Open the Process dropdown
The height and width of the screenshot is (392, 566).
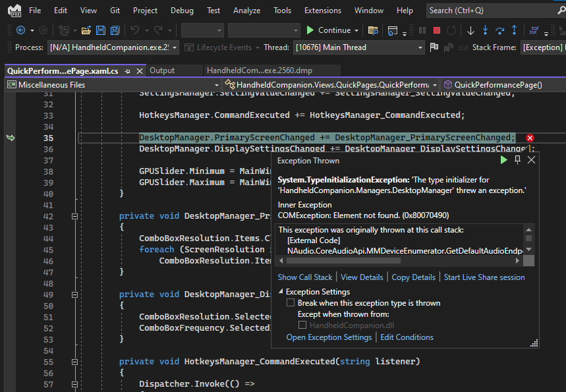(x=175, y=47)
